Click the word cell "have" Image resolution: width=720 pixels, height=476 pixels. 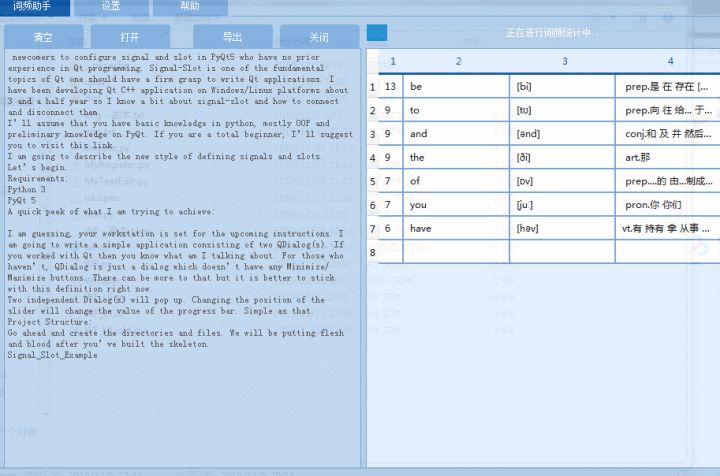(456, 228)
